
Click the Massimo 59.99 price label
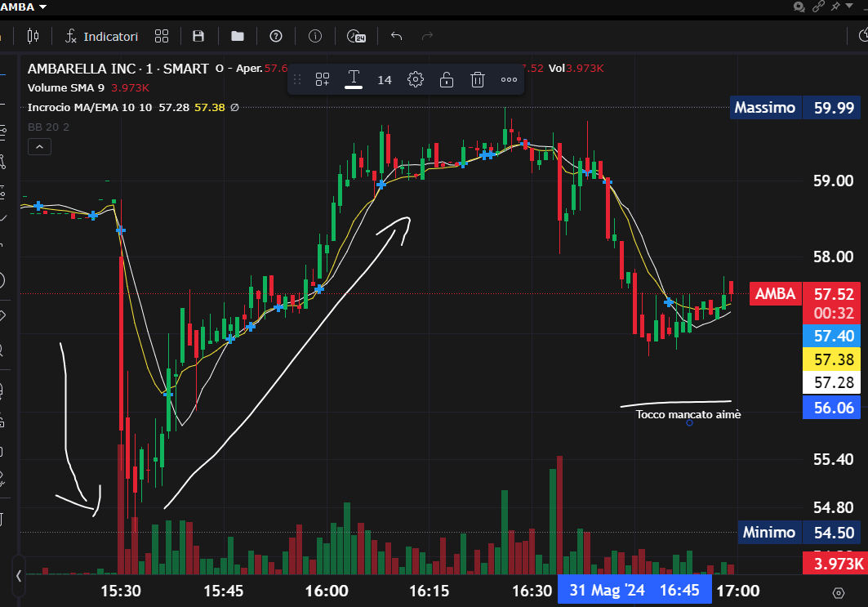795,108
